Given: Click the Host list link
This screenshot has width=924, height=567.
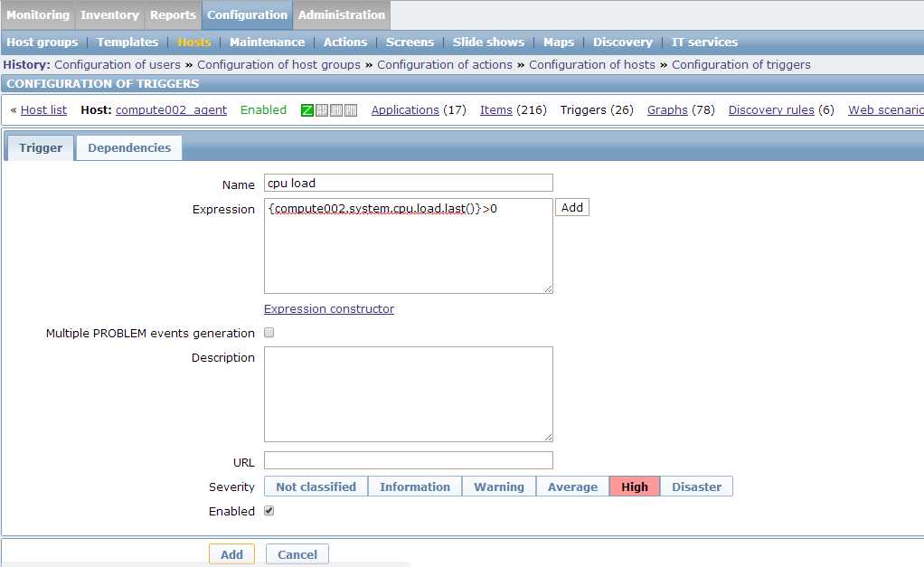Looking at the screenshot, I should coord(43,110).
